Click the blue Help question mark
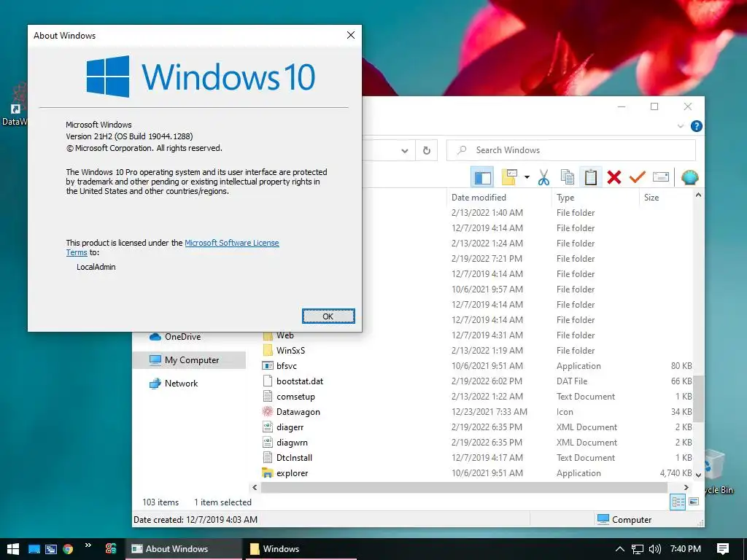The height and width of the screenshot is (560, 747). tap(696, 126)
